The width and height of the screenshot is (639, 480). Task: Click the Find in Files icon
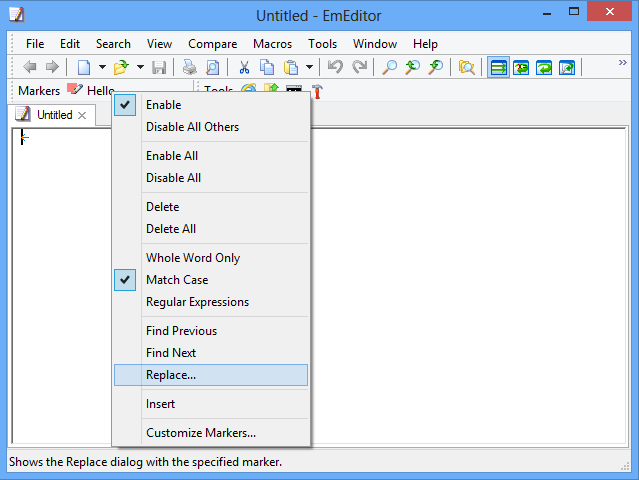(467, 67)
